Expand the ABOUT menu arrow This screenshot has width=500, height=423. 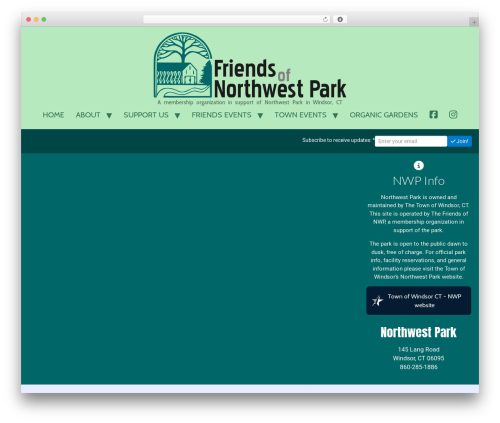(x=109, y=116)
